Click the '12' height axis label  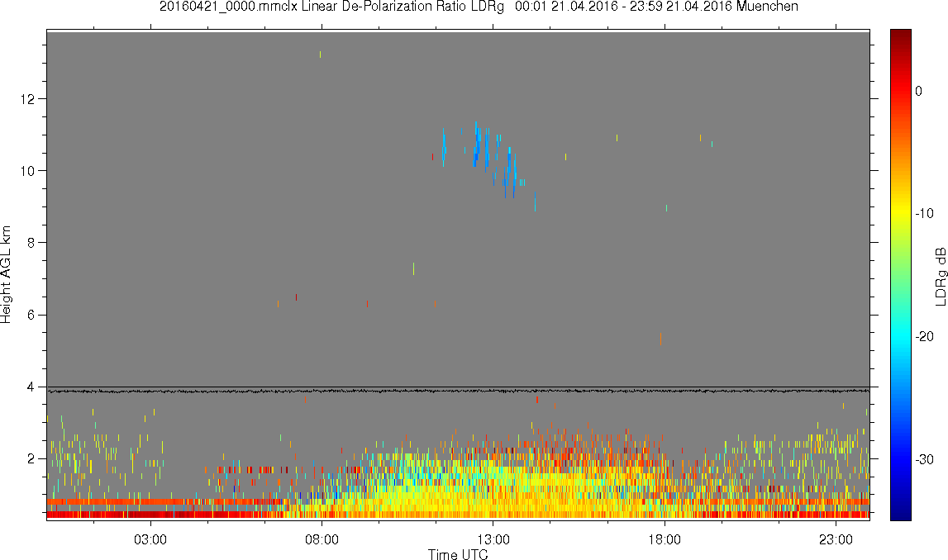tap(26, 99)
